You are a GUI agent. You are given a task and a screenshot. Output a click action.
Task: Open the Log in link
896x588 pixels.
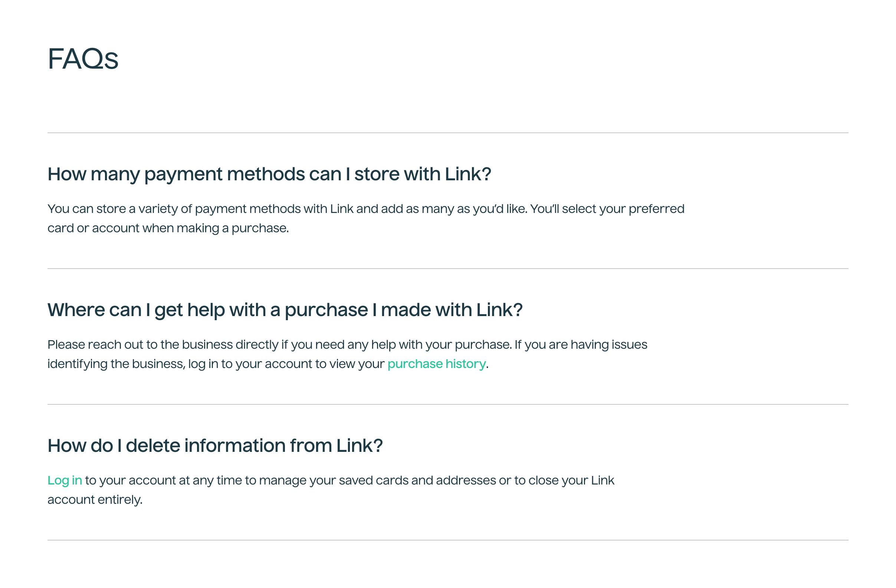pos(65,480)
